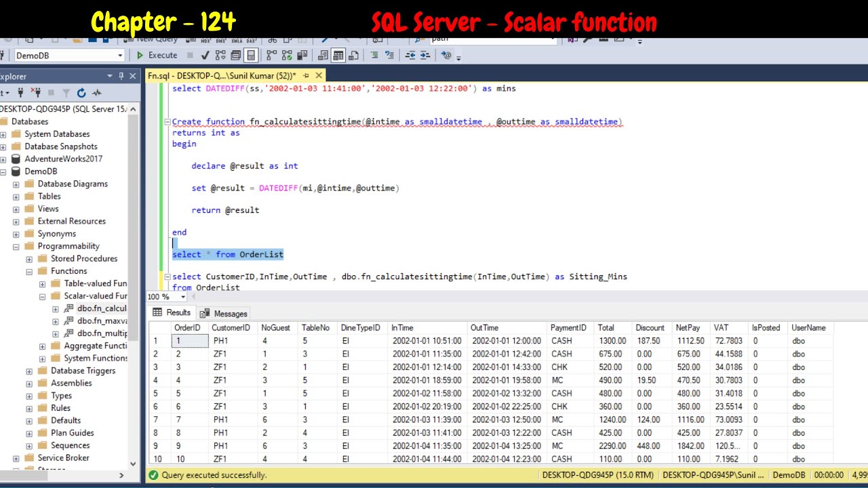The width and height of the screenshot is (868, 488).
Task: Uncomment the selected lines
Action: 389,56
